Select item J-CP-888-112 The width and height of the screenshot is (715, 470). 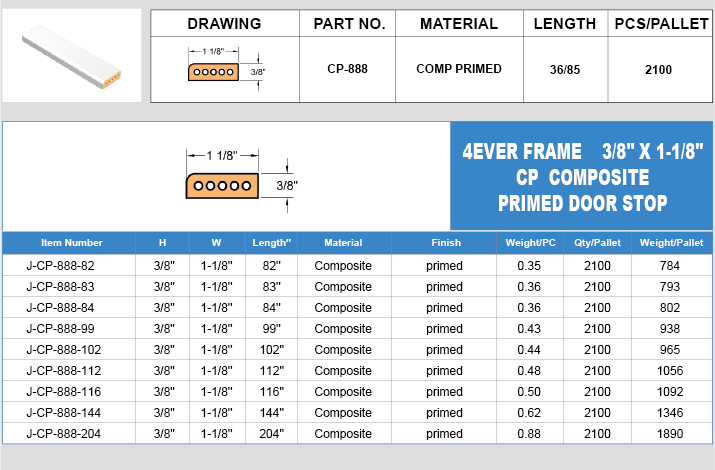(x=64, y=371)
